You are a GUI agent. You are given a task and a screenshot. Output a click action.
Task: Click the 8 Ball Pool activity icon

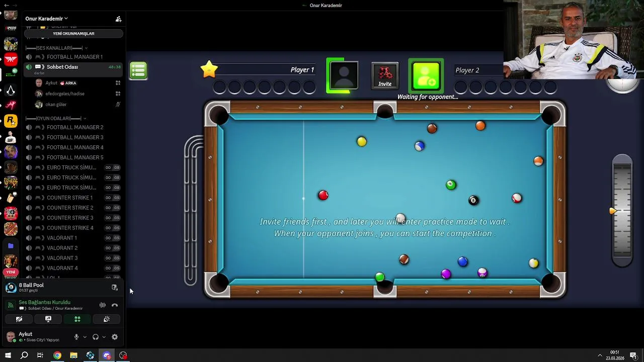(11, 287)
